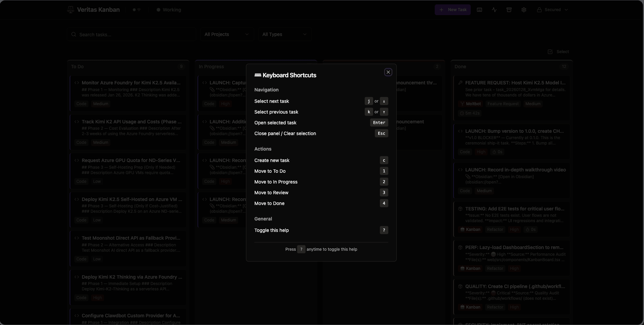This screenshot has width=644, height=325.
Task: Click the To Do column header
Action: [77, 67]
